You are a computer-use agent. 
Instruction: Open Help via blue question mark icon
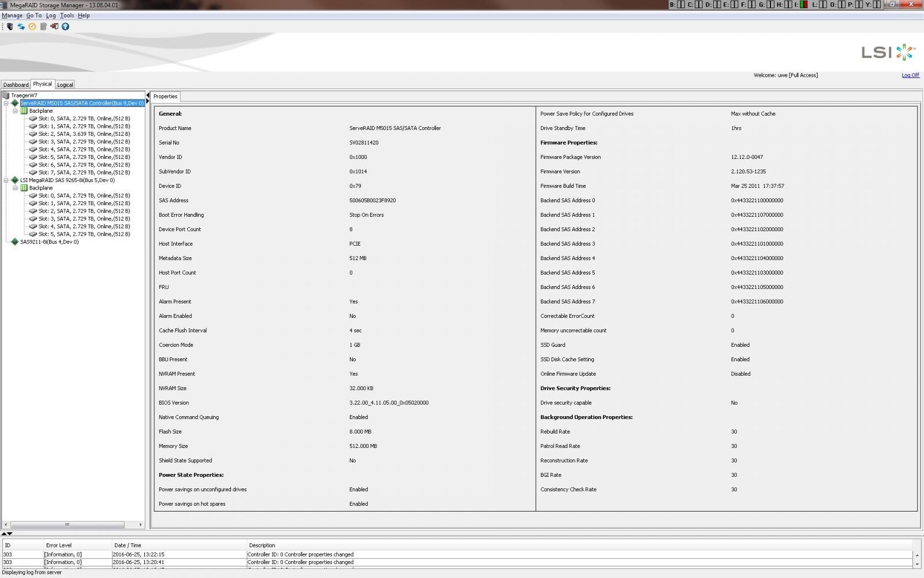point(65,27)
